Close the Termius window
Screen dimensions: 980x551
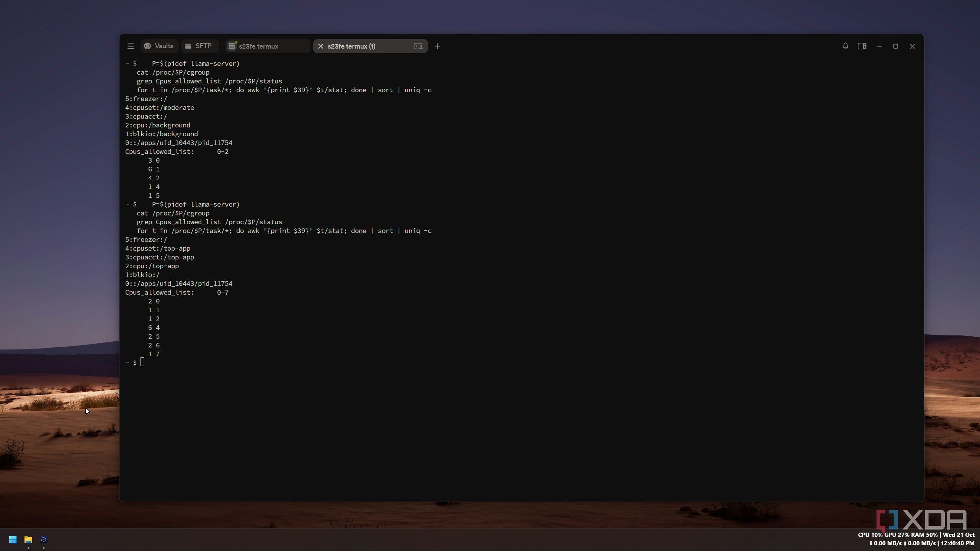(x=913, y=46)
